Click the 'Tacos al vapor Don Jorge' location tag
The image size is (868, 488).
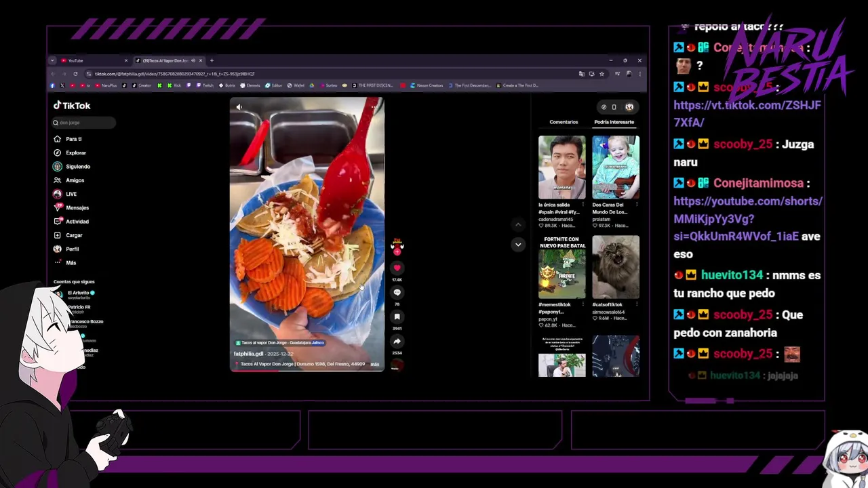tap(279, 343)
